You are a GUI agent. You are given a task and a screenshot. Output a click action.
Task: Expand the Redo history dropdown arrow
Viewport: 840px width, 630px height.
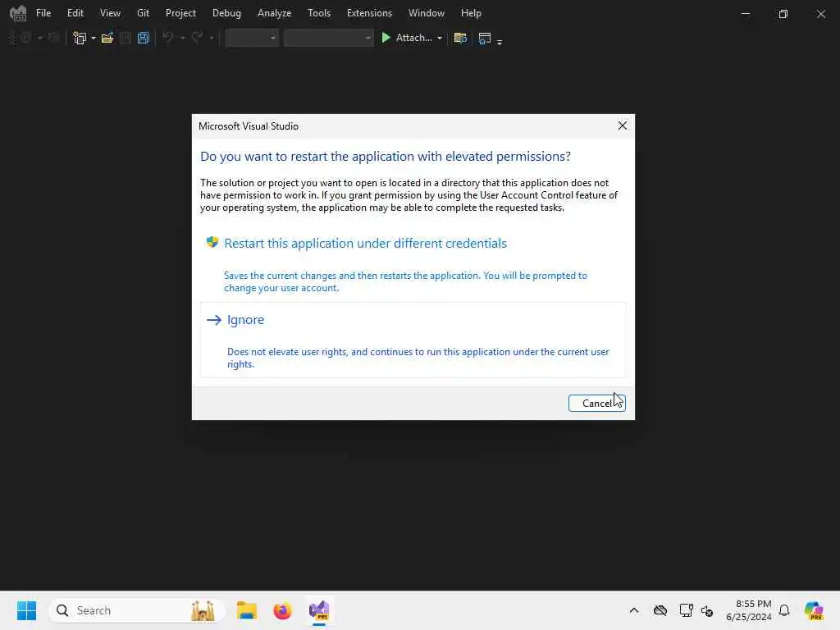(212, 38)
